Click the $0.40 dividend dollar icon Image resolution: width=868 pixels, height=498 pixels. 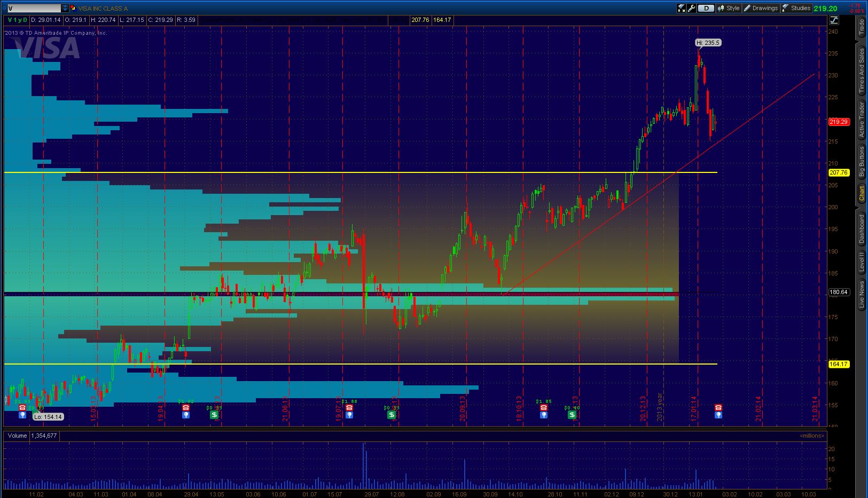[x=572, y=415]
